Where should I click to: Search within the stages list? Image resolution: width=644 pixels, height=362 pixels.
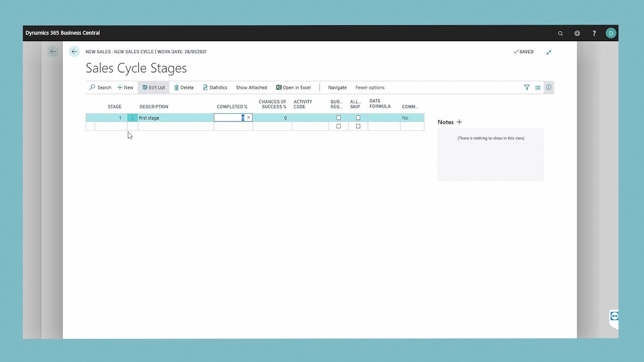pyautogui.click(x=100, y=87)
